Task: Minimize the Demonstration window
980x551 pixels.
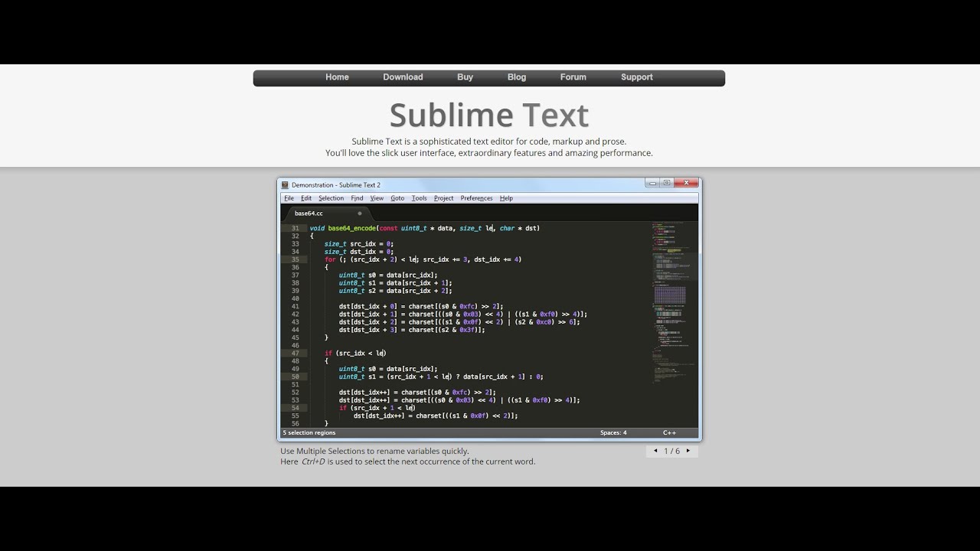Action: 652,183
